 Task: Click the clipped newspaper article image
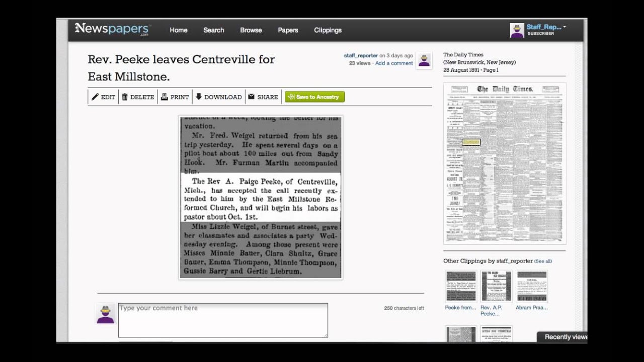261,198
